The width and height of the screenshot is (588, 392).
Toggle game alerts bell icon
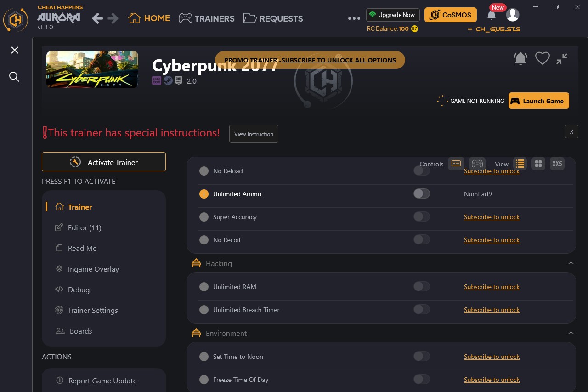click(x=520, y=58)
